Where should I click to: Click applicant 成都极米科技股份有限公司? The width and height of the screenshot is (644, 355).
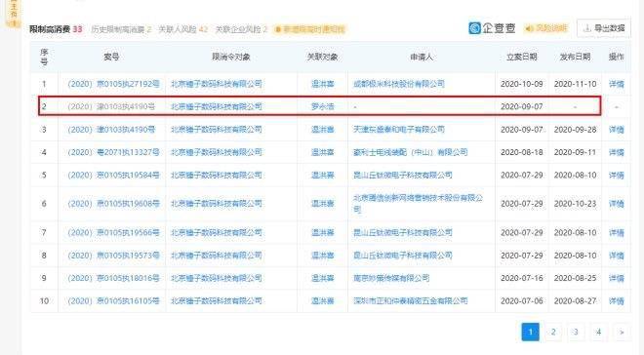[399, 84]
